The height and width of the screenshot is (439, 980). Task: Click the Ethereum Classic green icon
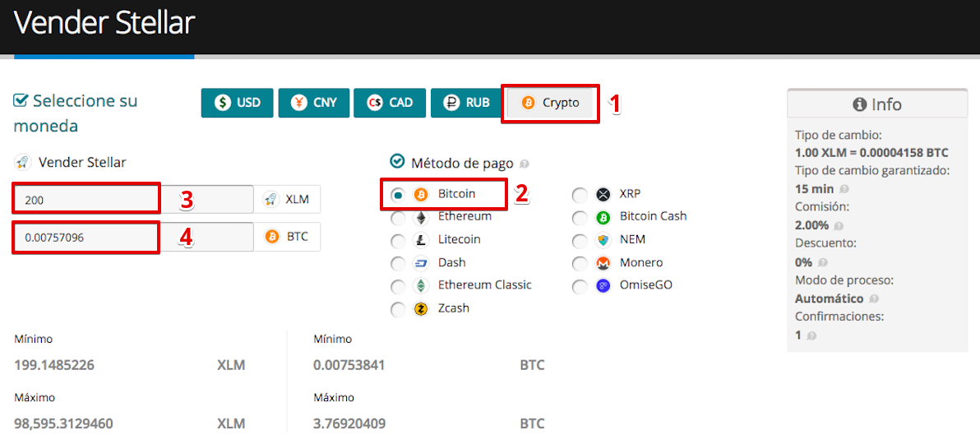pos(421,286)
